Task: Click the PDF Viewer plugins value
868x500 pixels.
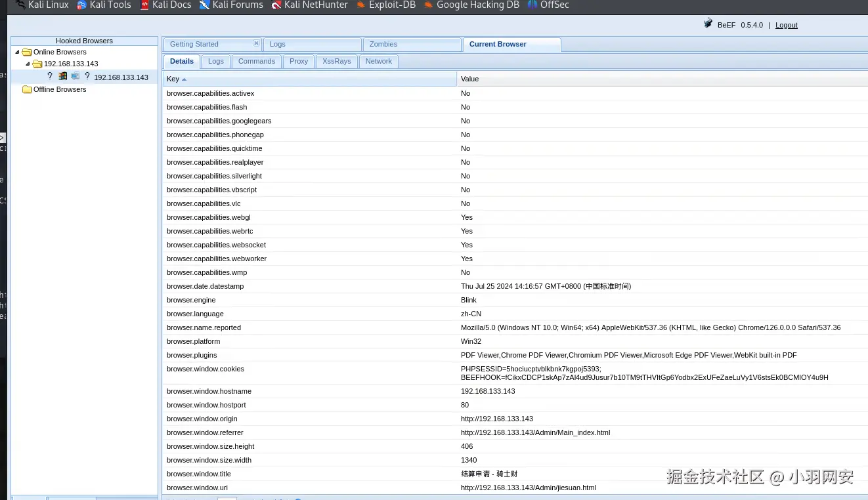Action: [x=629, y=355]
